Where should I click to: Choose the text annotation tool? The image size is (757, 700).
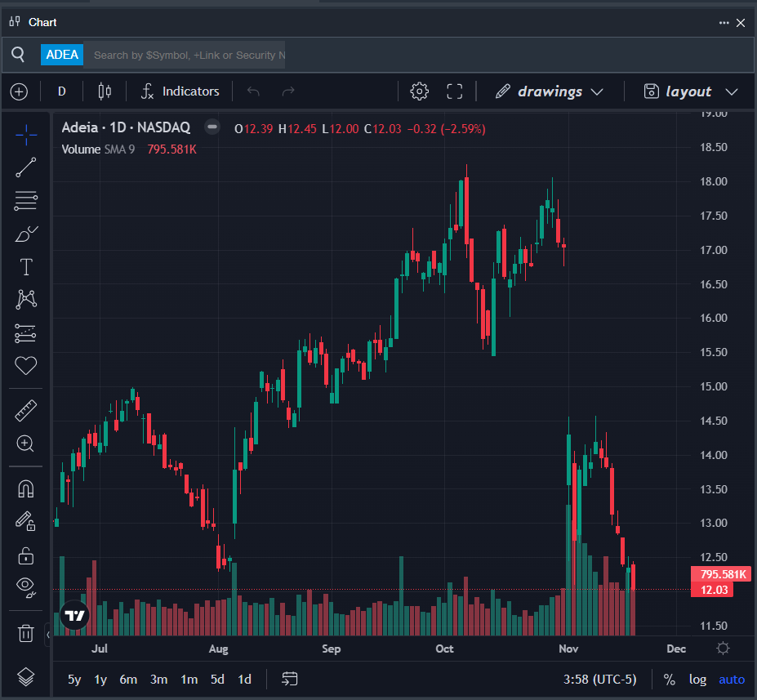pyautogui.click(x=26, y=267)
